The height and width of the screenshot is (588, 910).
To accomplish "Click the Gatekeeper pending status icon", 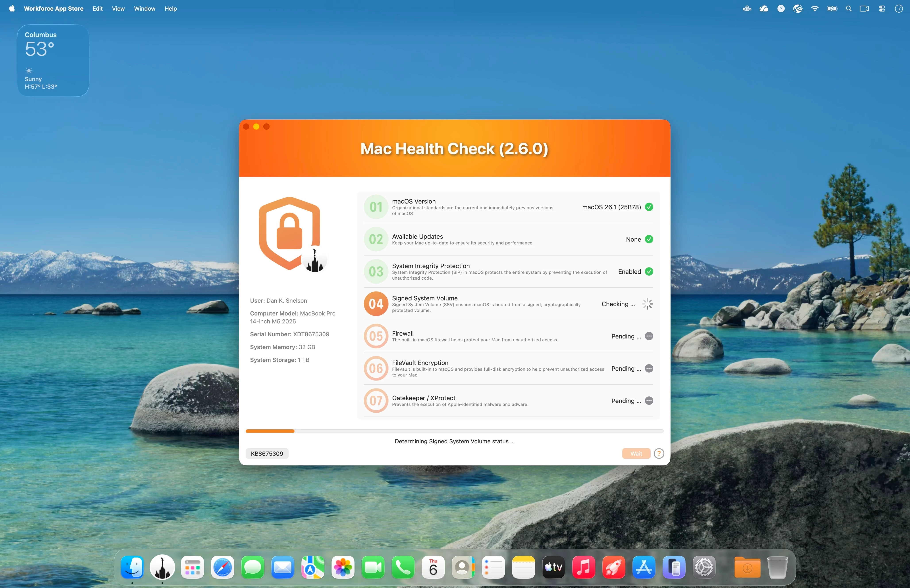I will 649,401.
